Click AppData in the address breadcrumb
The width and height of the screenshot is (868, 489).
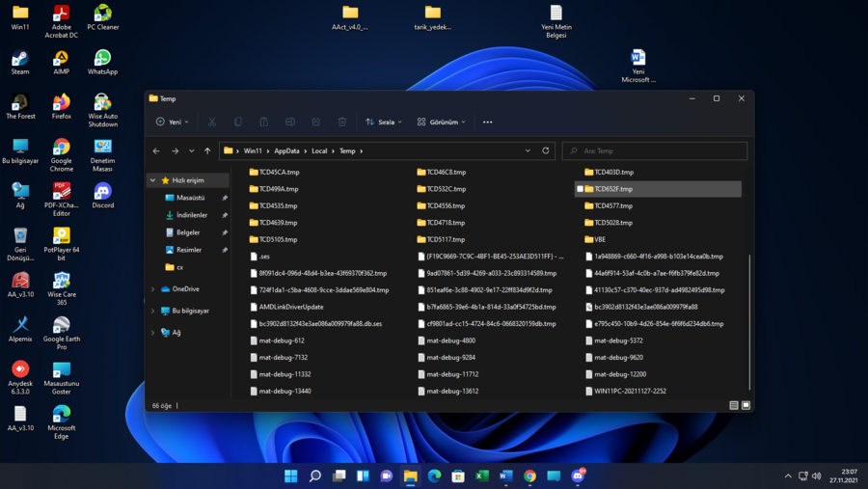click(x=286, y=151)
